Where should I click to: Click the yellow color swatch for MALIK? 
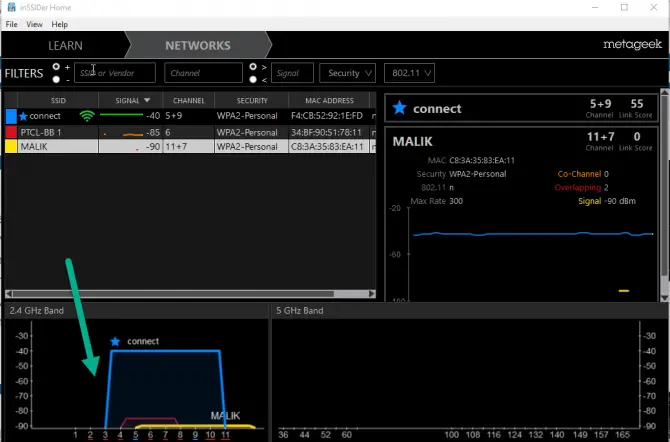click(x=11, y=146)
